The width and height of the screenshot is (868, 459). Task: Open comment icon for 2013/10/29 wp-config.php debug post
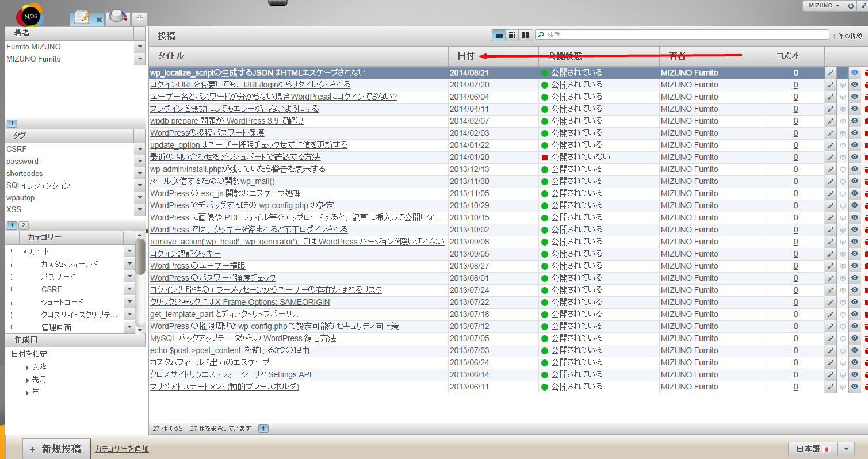[843, 205]
